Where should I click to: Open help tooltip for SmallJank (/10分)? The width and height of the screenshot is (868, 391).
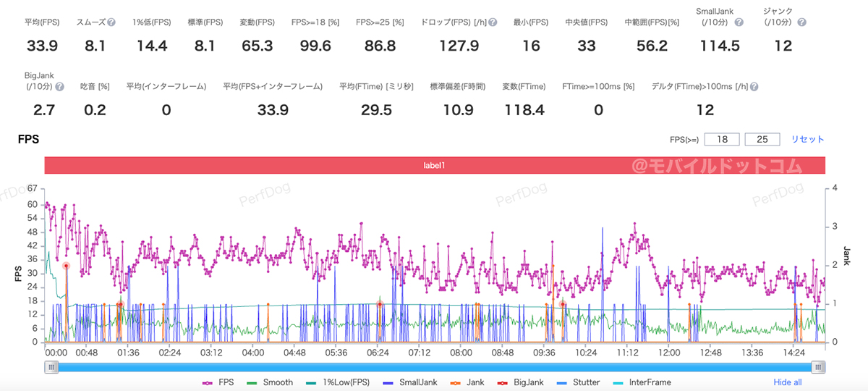(x=739, y=22)
